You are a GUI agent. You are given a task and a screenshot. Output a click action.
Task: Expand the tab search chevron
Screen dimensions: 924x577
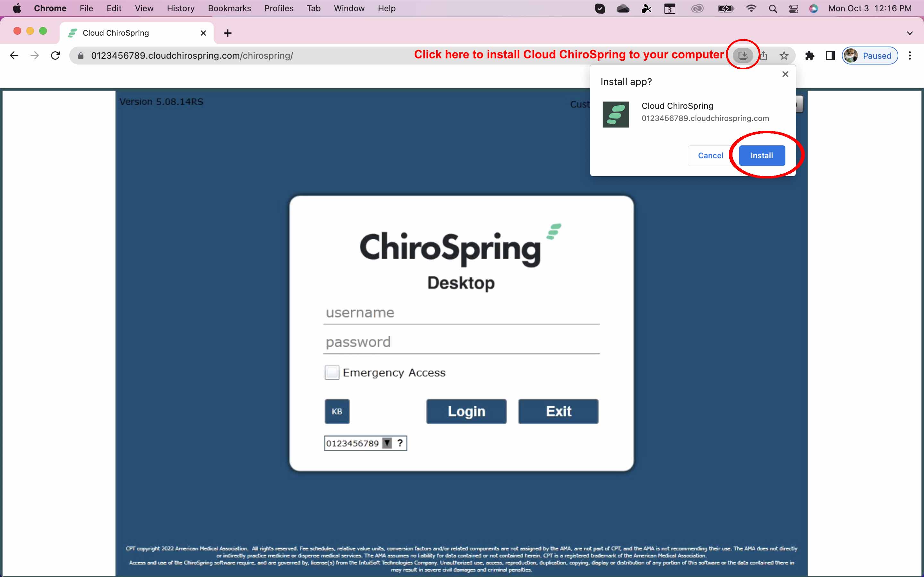pyautogui.click(x=910, y=33)
